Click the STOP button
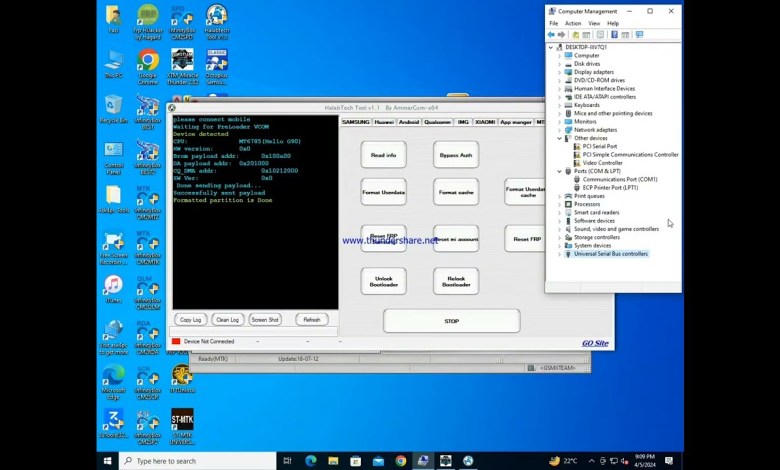Viewport: 780px width, 470px height. (451, 321)
